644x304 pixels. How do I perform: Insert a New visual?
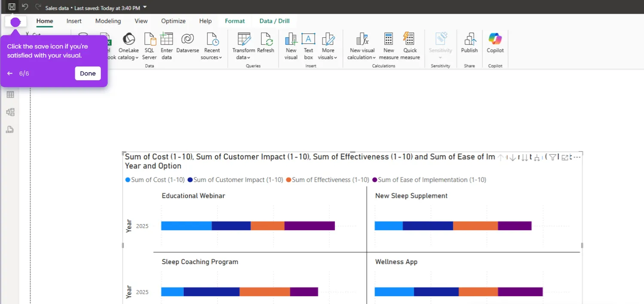point(291,46)
